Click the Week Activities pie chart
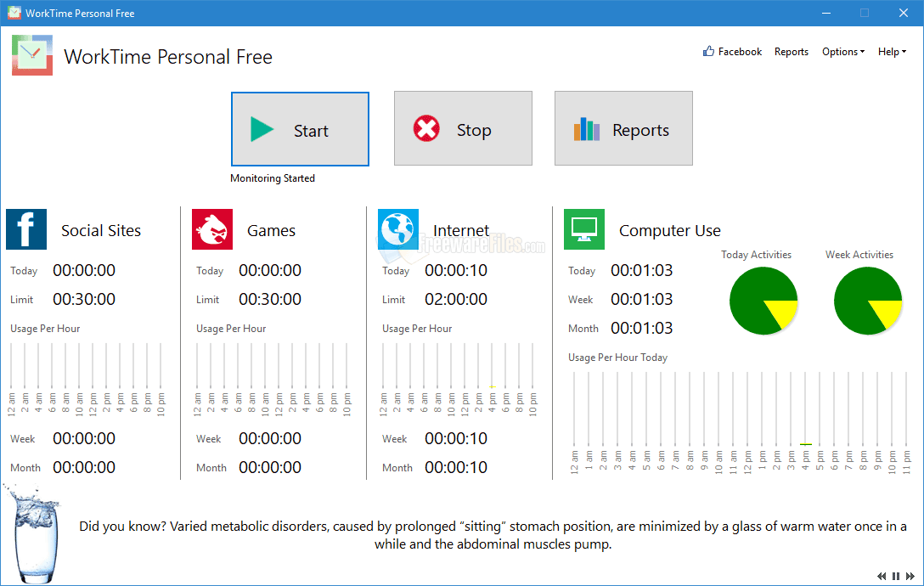The height and width of the screenshot is (586, 924). [x=868, y=299]
